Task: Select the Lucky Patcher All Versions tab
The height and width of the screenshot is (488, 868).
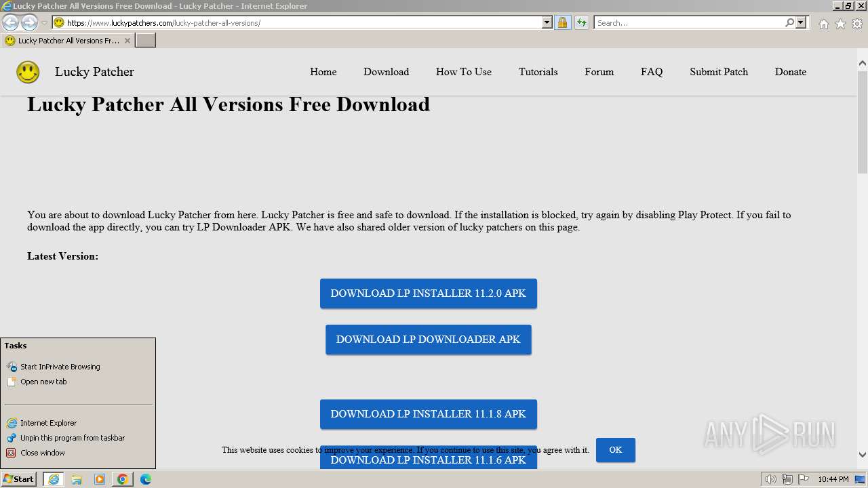Action: click(68, 41)
